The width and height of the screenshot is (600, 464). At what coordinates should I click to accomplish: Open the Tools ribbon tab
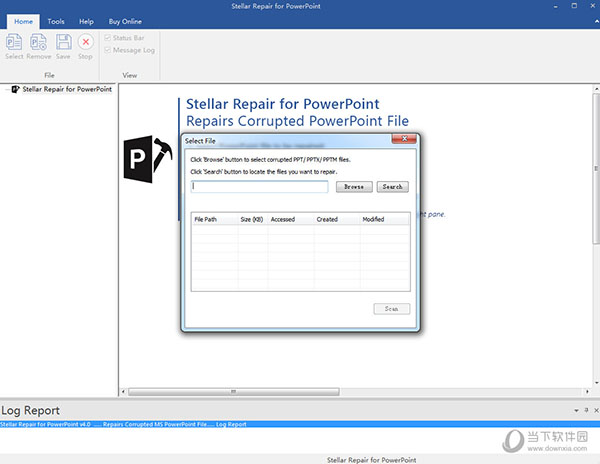click(56, 21)
